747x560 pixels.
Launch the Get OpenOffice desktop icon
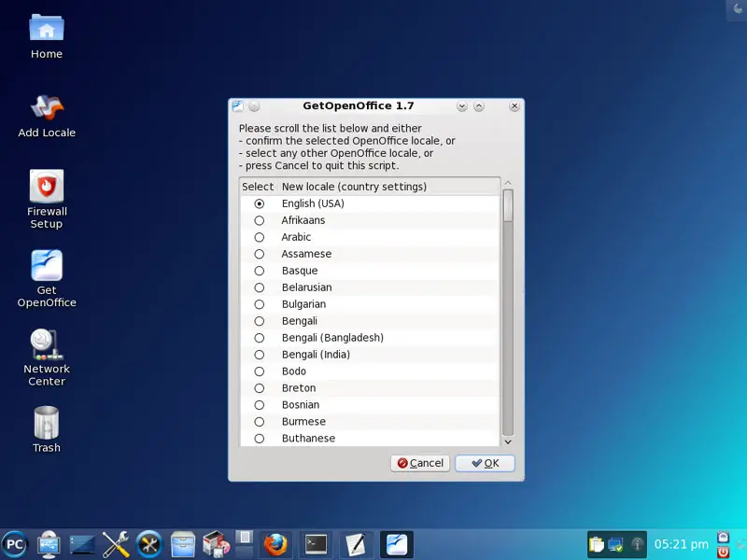click(46, 278)
